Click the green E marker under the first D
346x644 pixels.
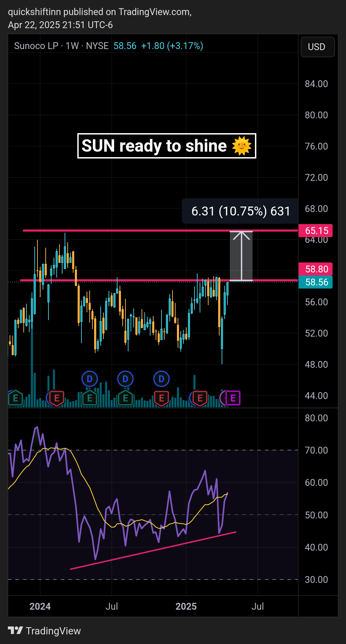90,398
